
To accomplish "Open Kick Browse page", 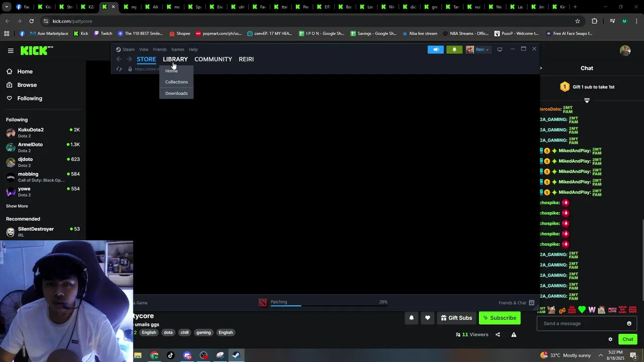I will 22,85.
